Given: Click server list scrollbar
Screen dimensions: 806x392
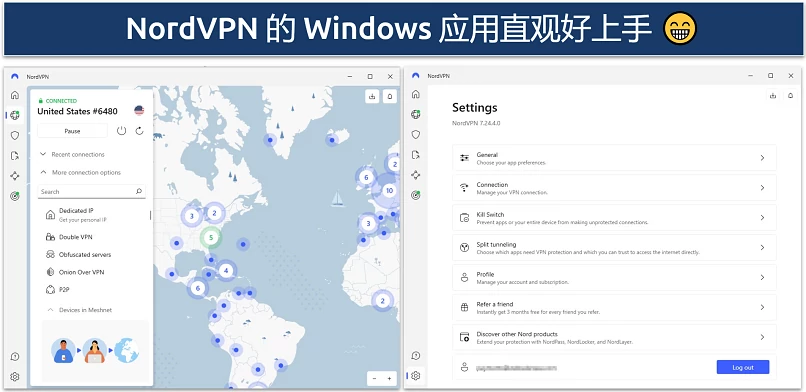Looking at the screenshot, I should pos(151,215).
